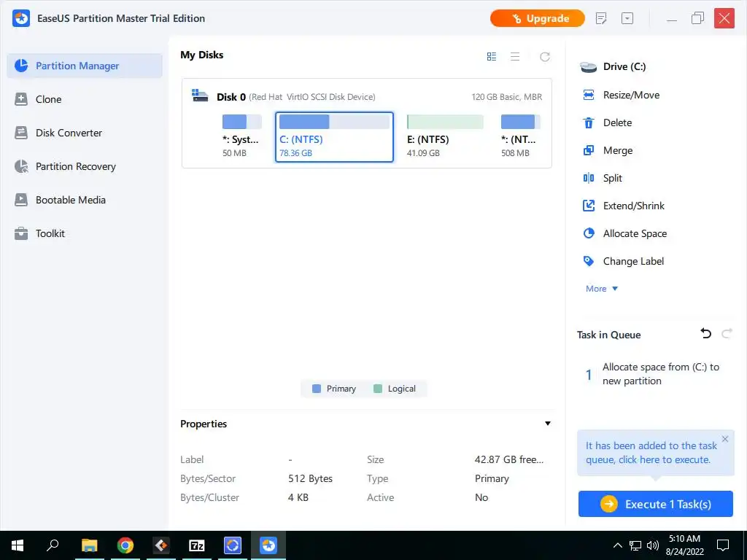Image resolution: width=747 pixels, height=560 pixels.
Task: Click the E: partition usage bar
Action: coord(445,122)
